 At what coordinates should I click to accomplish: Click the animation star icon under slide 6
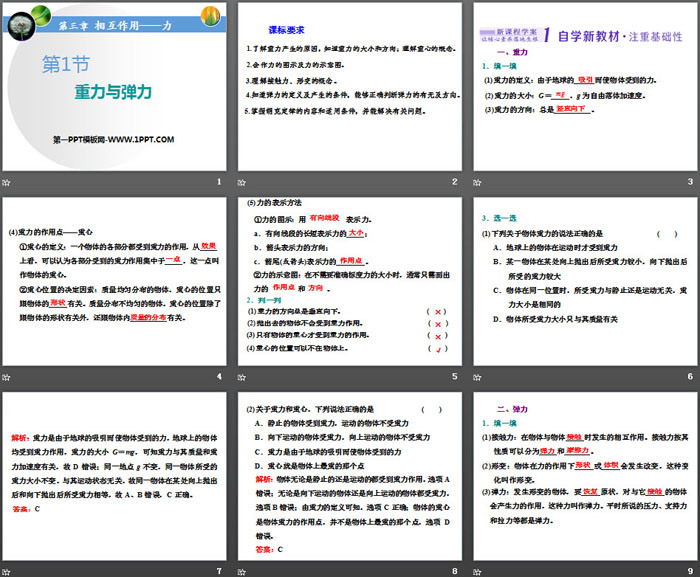(477, 376)
